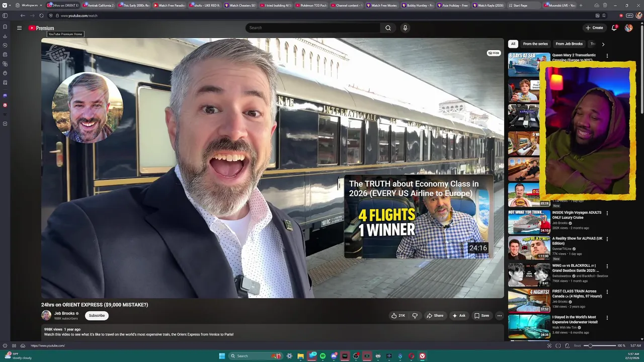Screen dimensions: 644x362
Task: Open Jeb Brooks channel avatar below video
Action: point(46,315)
